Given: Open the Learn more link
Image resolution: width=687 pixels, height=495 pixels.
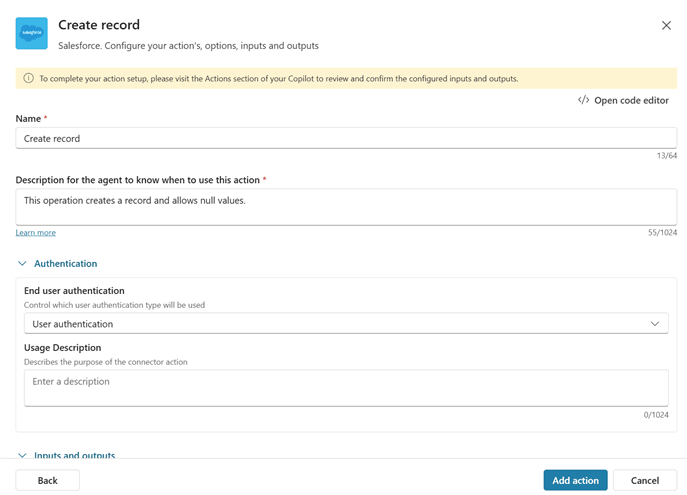Looking at the screenshot, I should coord(36,233).
